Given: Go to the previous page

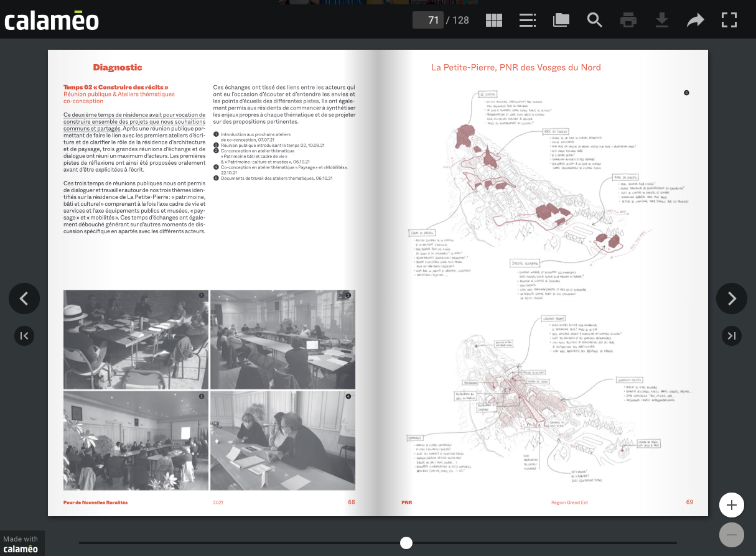Looking at the screenshot, I should [24, 299].
